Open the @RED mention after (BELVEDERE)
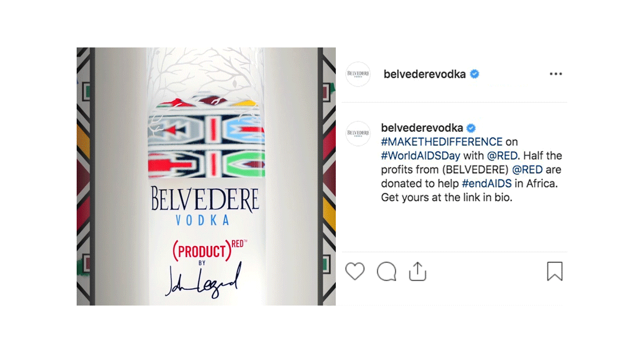The height and width of the screenshot is (353, 644). (528, 170)
